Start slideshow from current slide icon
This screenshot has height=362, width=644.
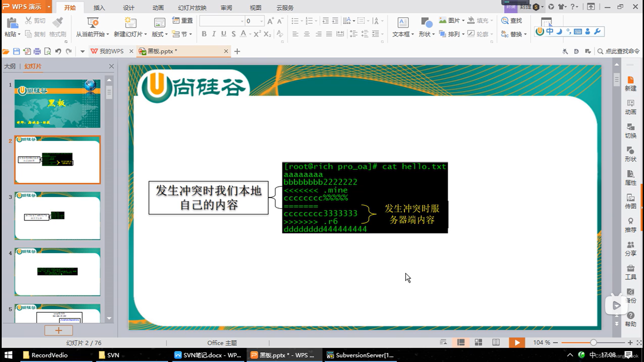pos(93,22)
